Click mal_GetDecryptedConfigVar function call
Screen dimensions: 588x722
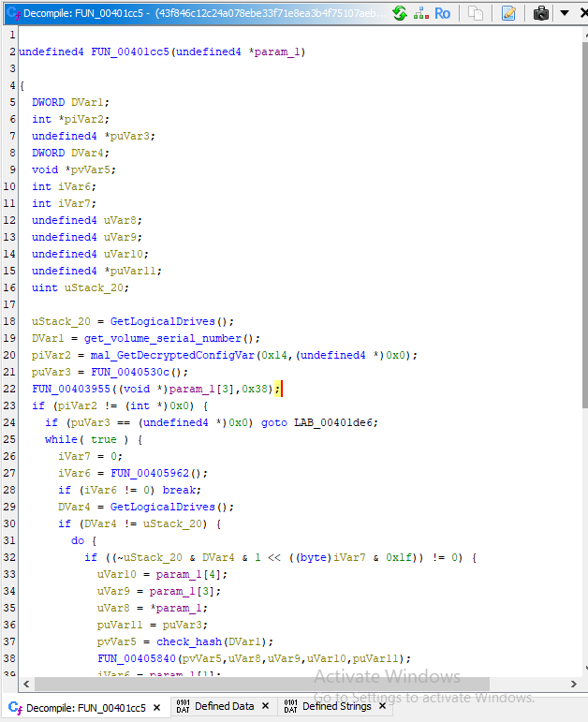click(172, 355)
